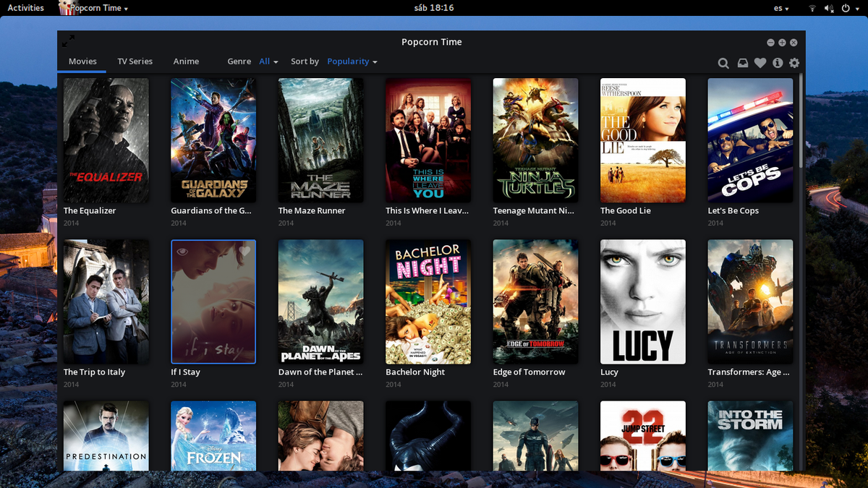This screenshot has height=488, width=868.
Task: Switch to the Movies tab
Action: click(82, 61)
